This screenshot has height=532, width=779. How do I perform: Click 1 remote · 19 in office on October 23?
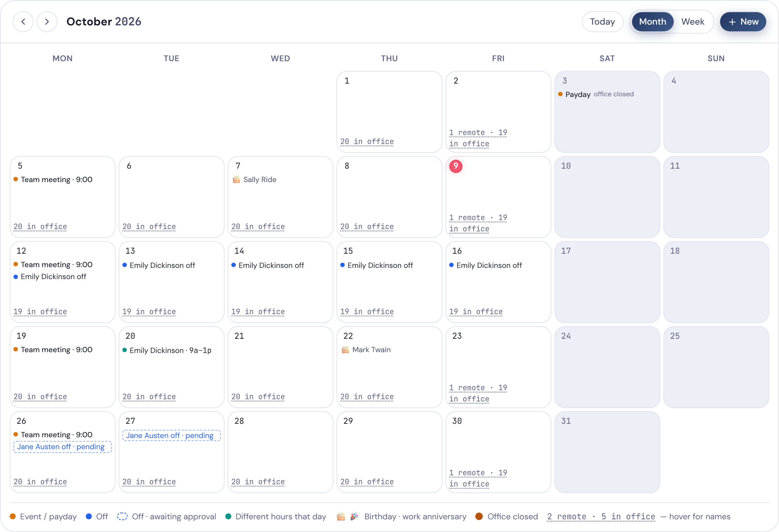click(x=478, y=393)
